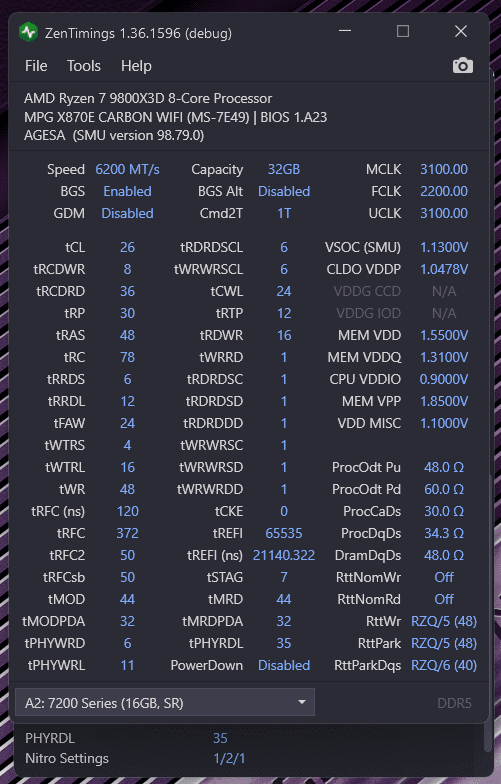Image resolution: width=501 pixels, height=784 pixels.
Task: Maximize the ZenTimings window
Action: click(x=403, y=31)
